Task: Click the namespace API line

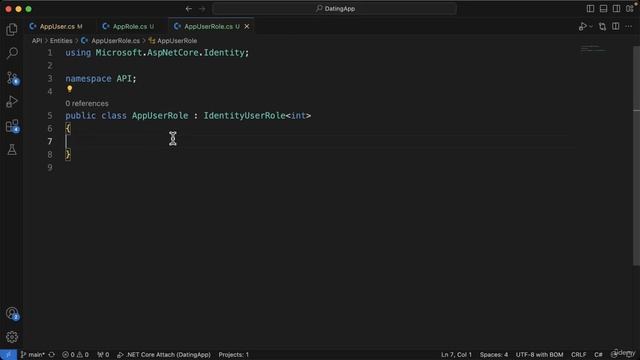Action: tap(101, 78)
